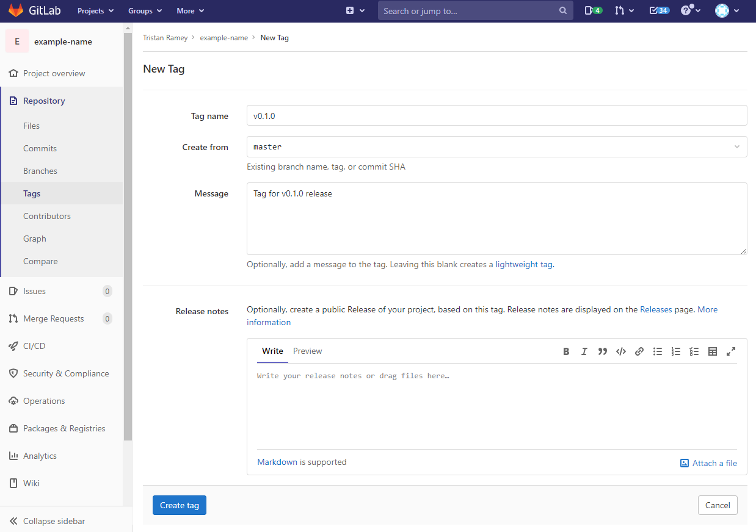Insert a numbered list

pyautogui.click(x=676, y=351)
